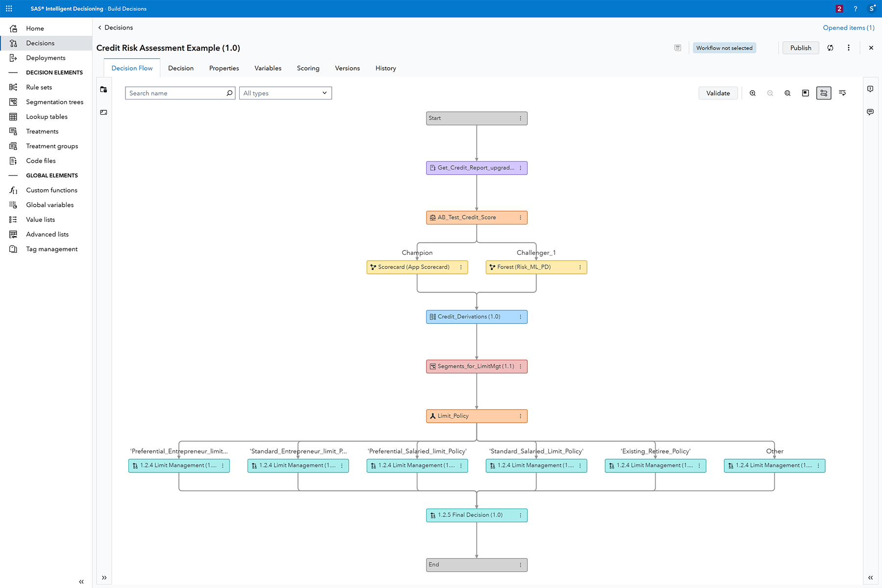Click the Fit diagram to window icon
Screen dimensions: 882x588
pyautogui.click(x=787, y=93)
